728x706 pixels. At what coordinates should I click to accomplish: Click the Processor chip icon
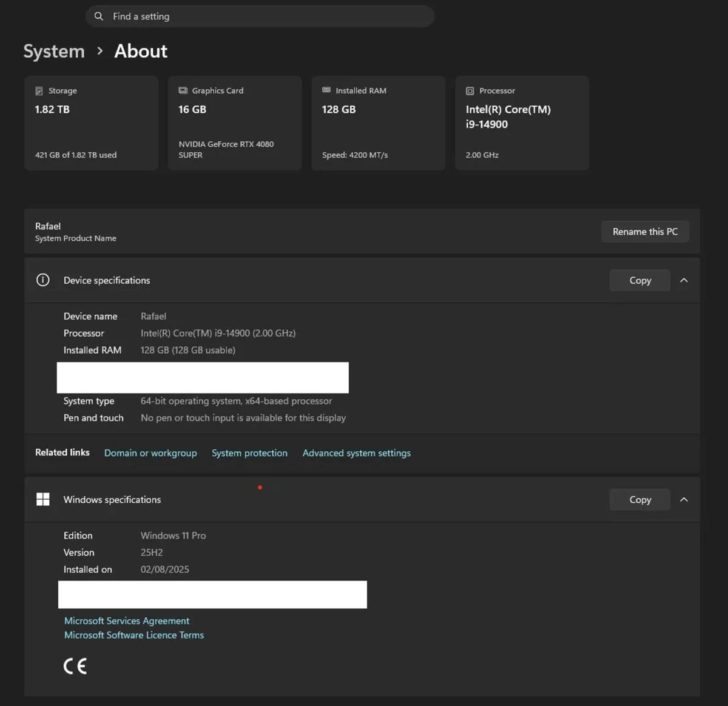(470, 91)
